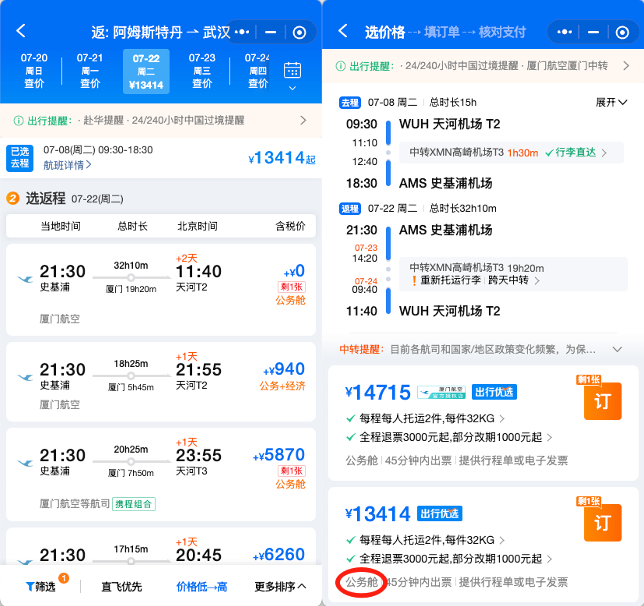Open 筛选 filter options

41,587
